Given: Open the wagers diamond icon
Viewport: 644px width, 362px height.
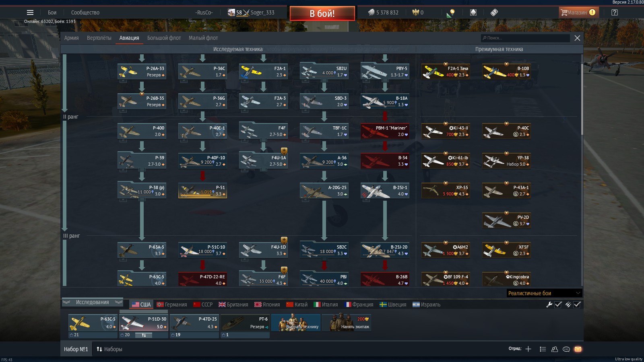Looking at the screenshot, I should pyautogui.click(x=473, y=12).
